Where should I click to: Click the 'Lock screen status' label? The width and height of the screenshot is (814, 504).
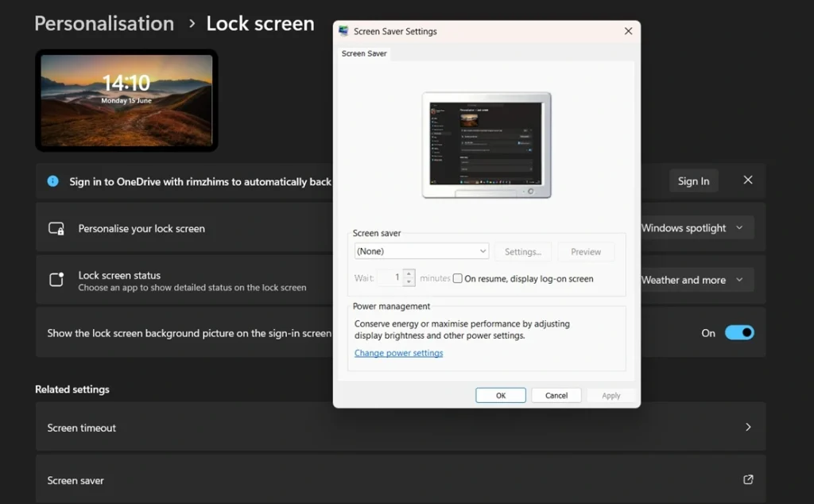click(x=119, y=275)
